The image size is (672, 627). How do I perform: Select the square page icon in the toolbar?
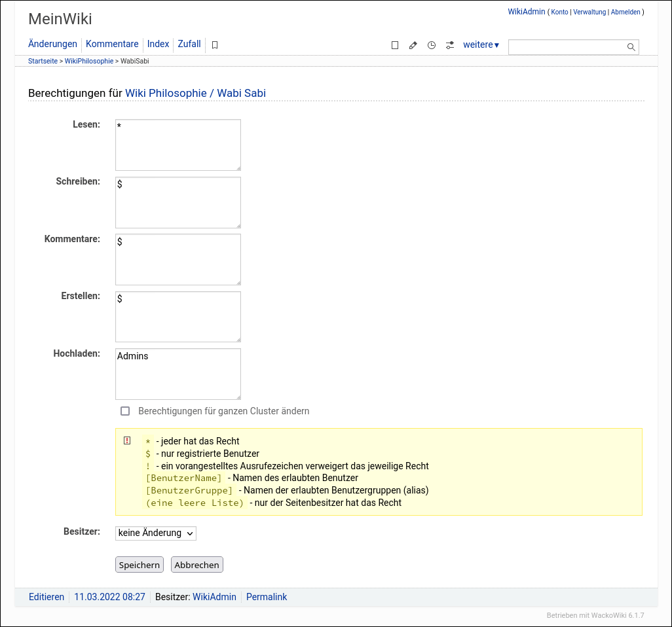tap(395, 45)
